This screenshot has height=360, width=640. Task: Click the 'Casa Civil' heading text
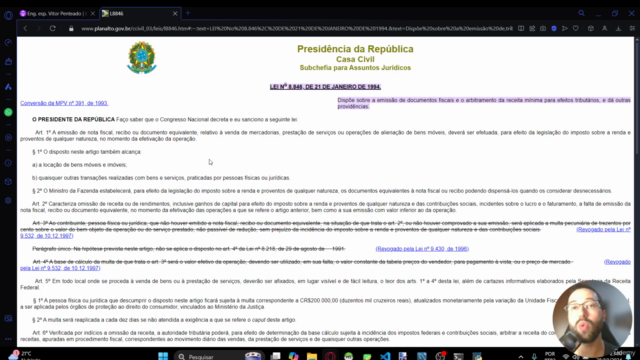(x=355, y=59)
